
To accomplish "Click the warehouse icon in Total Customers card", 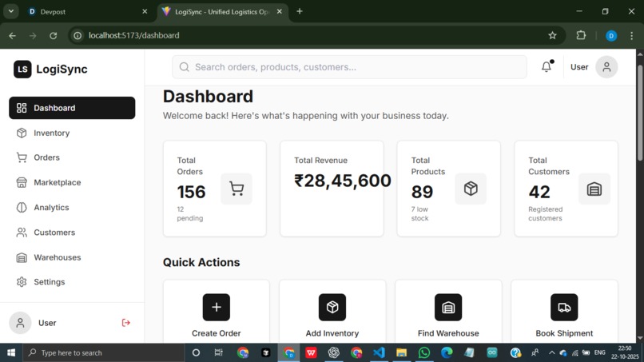I will (594, 189).
